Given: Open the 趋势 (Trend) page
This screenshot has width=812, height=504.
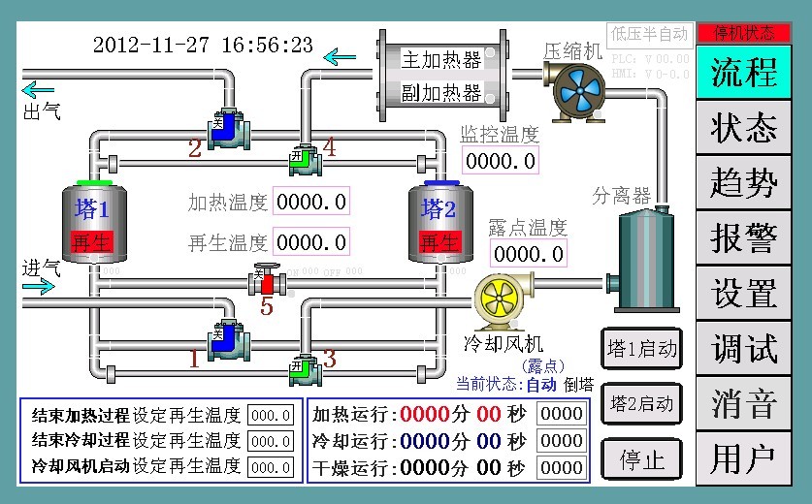Looking at the screenshot, I should (743, 183).
